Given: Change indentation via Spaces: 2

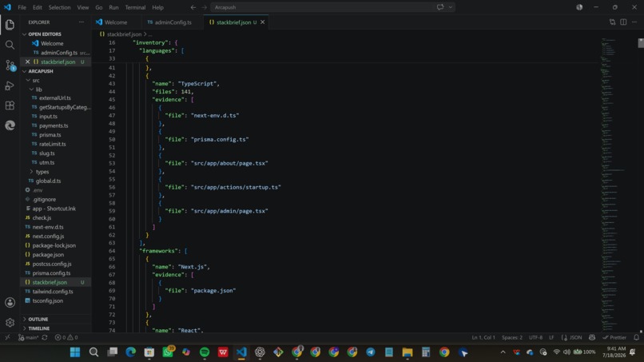Looking at the screenshot, I should pos(512,337).
